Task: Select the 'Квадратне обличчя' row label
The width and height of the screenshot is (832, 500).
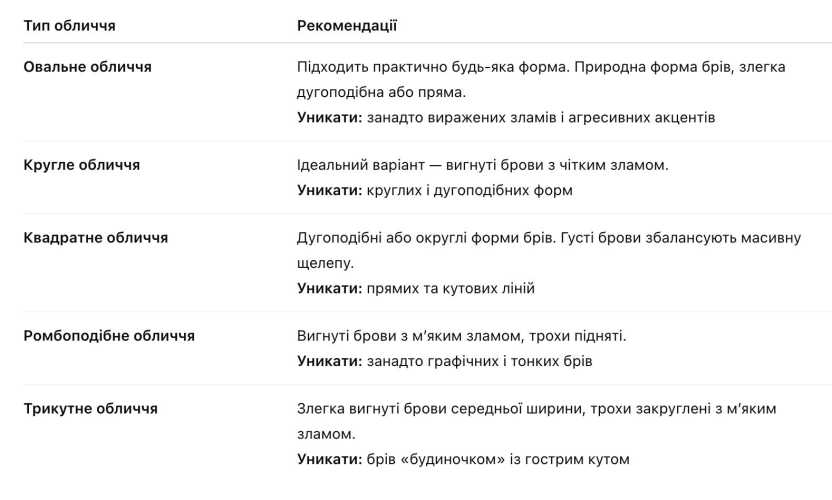Action: point(96,238)
